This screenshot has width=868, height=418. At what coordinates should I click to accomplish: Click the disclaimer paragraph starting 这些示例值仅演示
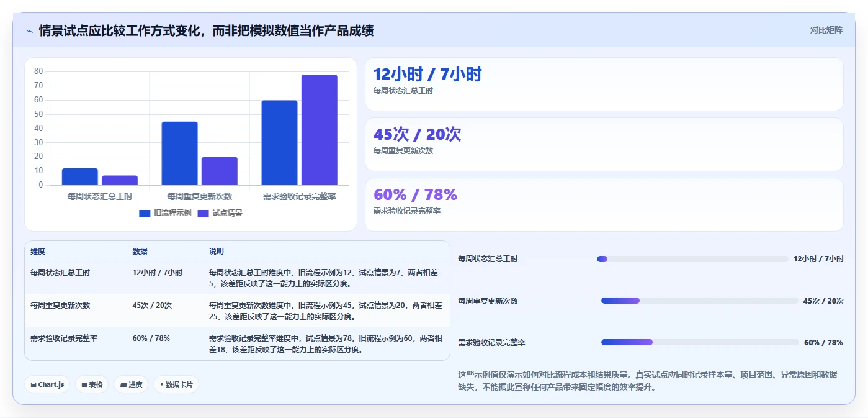(x=648, y=381)
